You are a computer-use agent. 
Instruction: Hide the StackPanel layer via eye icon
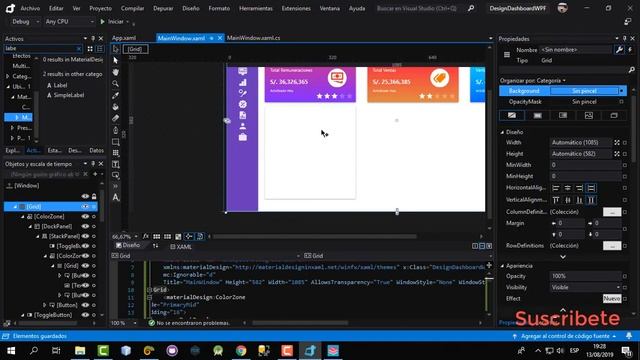[x=85, y=236]
